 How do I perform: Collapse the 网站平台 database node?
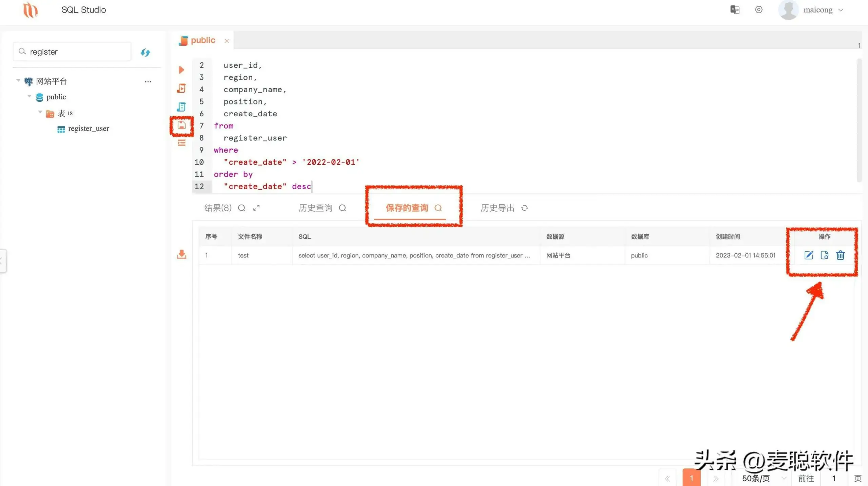click(18, 80)
